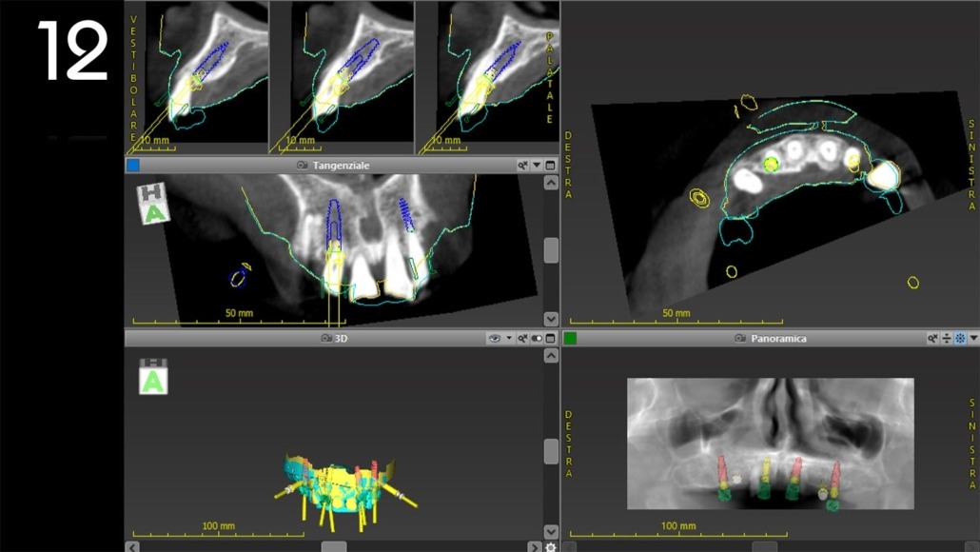Maximize the Tangenziale view panel
Screen dimensions: 980x552
pyautogui.click(x=550, y=166)
